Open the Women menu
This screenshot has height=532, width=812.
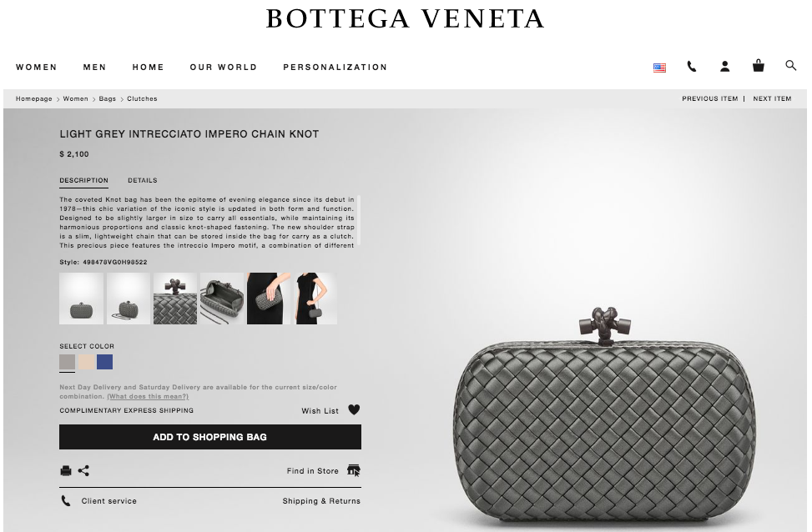36,68
